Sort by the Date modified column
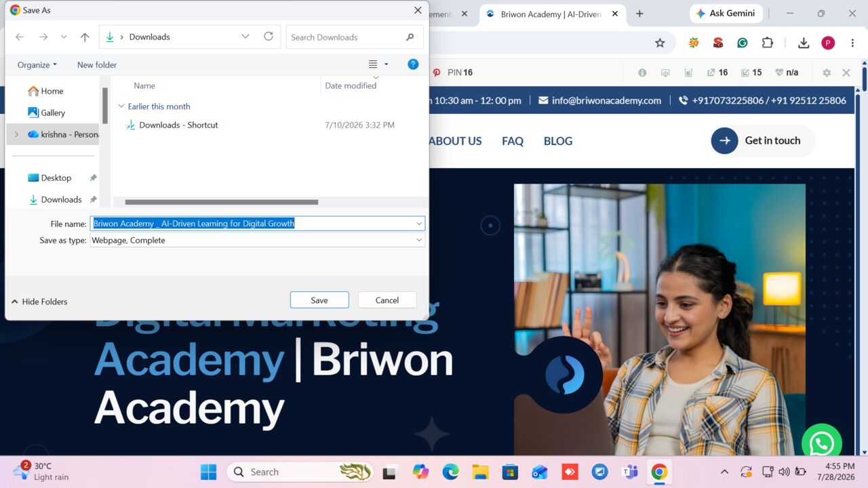The height and width of the screenshot is (488, 868). [x=351, y=85]
